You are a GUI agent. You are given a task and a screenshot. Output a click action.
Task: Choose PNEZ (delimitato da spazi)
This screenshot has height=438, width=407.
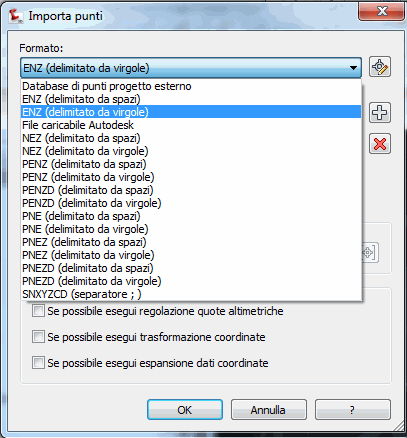[x=191, y=242]
